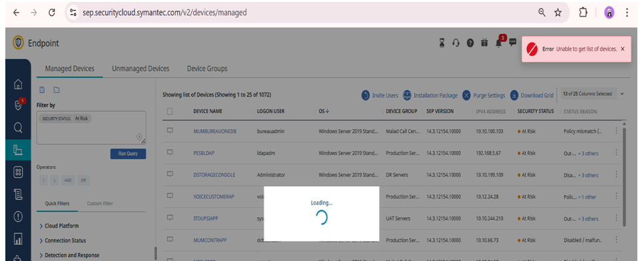Expand +1 other in VOICECUSTOMERAP status reason
This screenshot has height=261, width=644.
587,197
